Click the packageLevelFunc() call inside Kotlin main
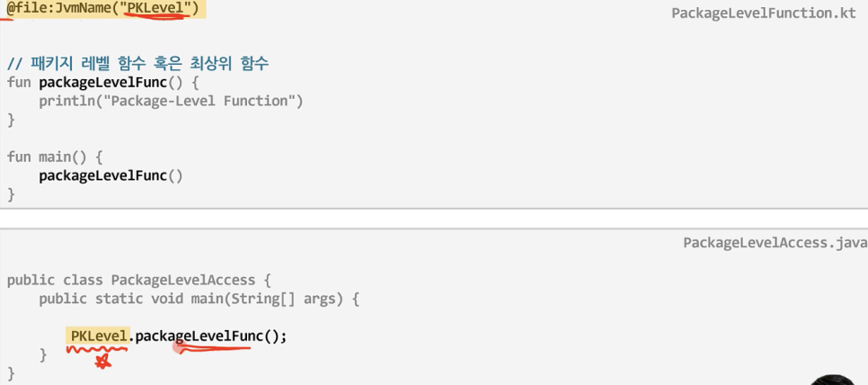Screen dimensions: 868x385 (111, 176)
